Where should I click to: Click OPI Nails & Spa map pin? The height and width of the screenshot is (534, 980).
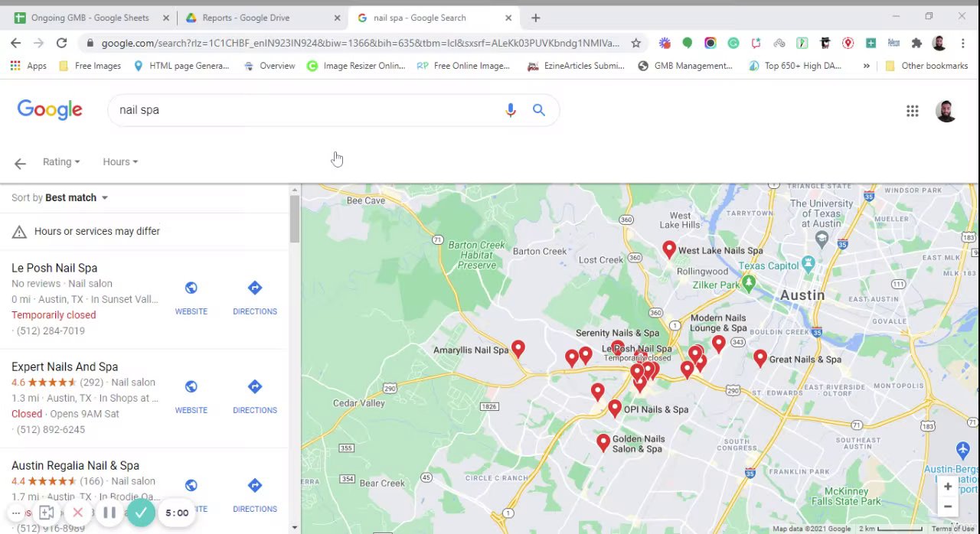[x=615, y=408]
